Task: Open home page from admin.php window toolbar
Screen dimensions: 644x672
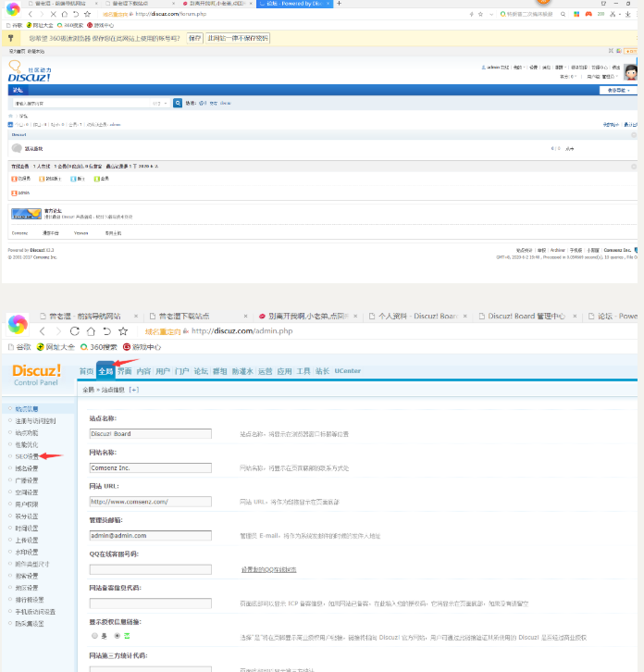Action: [x=91, y=331]
